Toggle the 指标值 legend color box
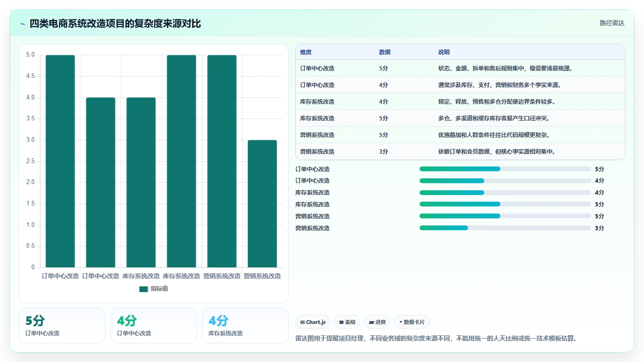Screen dimensions: 644x362 (x=144, y=289)
